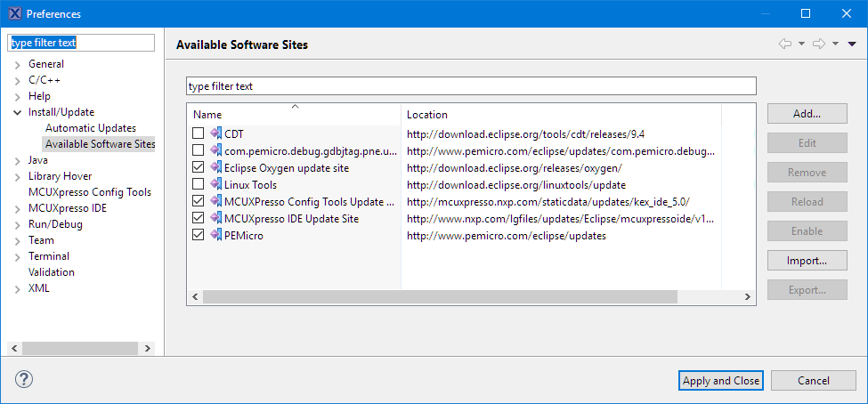
Task: Click the software sites filter text field
Action: tap(471, 86)
